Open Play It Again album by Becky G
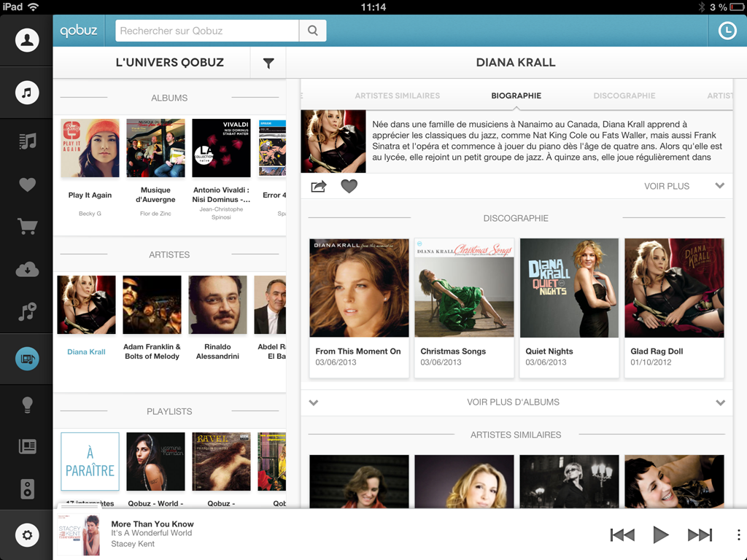This screenshot has width=747, height=560. (x=90, y=148)
